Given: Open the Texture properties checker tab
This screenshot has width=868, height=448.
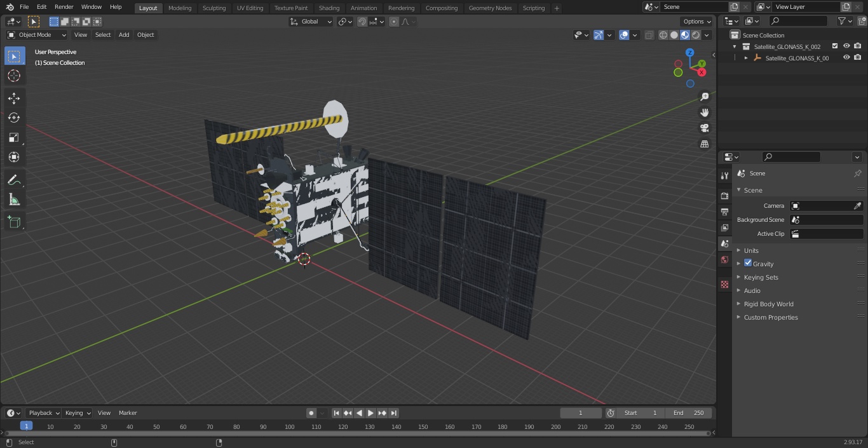Looking at the screenshot, I should [x=724, y=284].
